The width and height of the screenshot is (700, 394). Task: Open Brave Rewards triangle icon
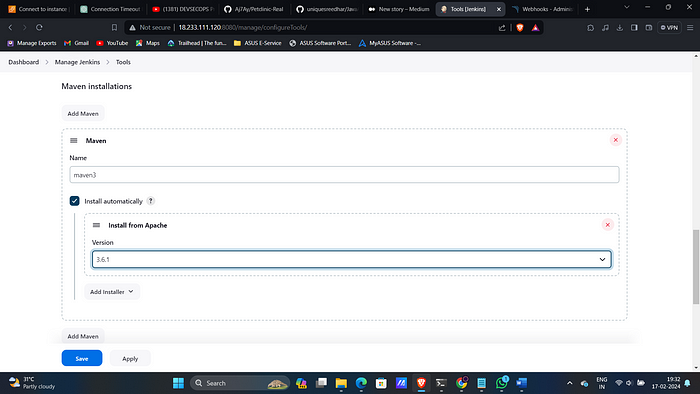coord(535,28)
